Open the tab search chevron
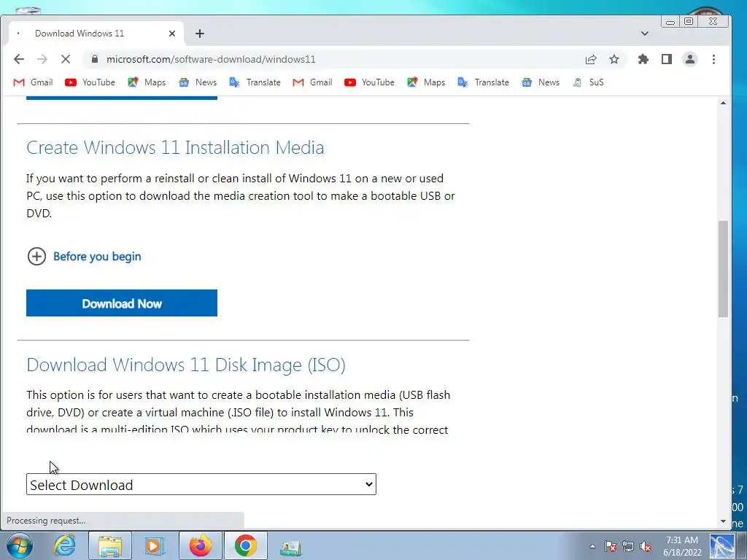This screenshot has height=560, width=747. [x=645, y=34]
